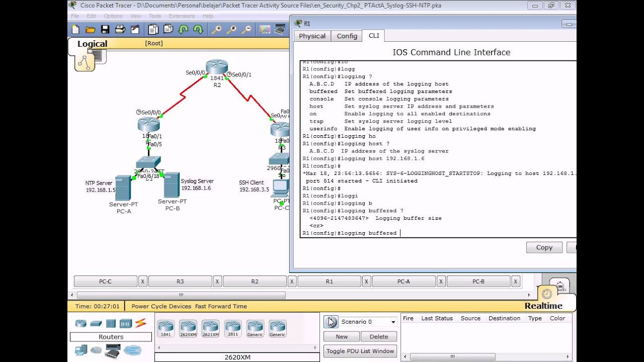The image size is (644, 362).
Task: Click the New scenario button
Action: tap(342, 336)
